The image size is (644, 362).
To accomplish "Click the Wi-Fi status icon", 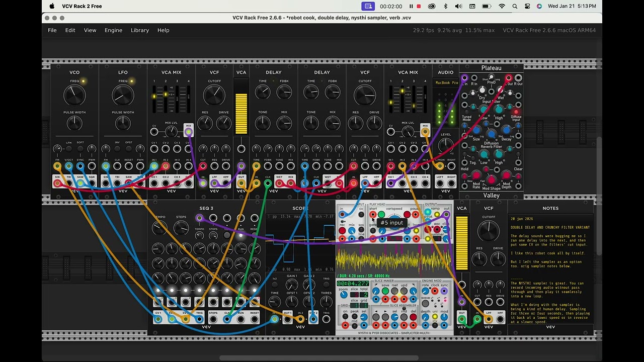I will coord(502,6).
